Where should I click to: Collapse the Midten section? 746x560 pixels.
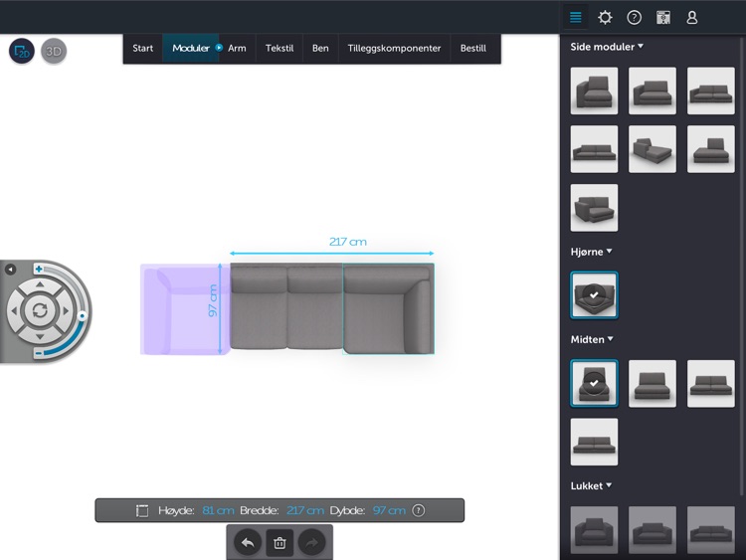[592, 339]
